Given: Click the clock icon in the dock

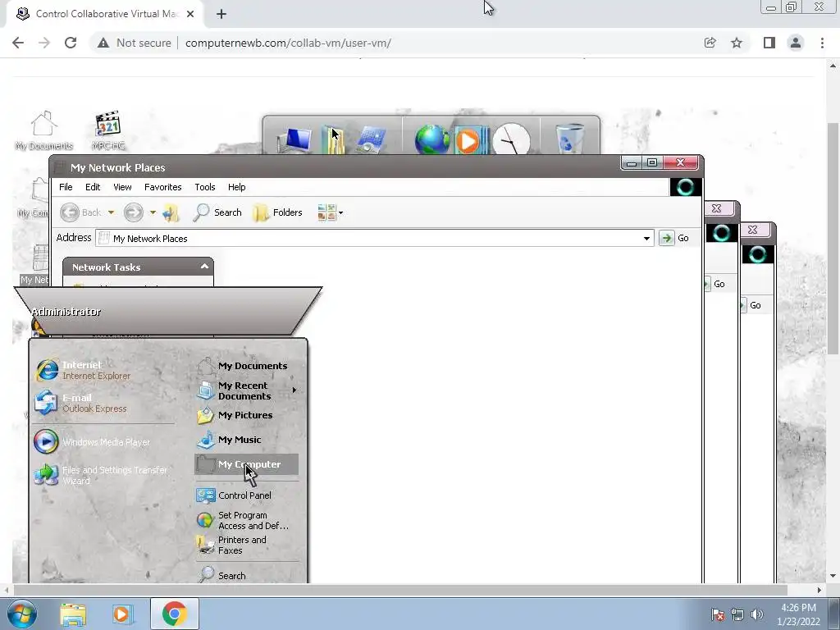Looking at the screenshot, I should pyautogui.click(x=511, y=139).
